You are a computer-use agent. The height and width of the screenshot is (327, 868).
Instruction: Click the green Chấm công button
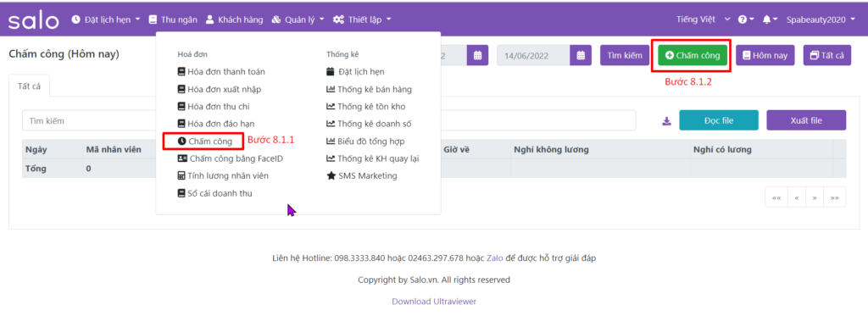click(x=693, y=55)
